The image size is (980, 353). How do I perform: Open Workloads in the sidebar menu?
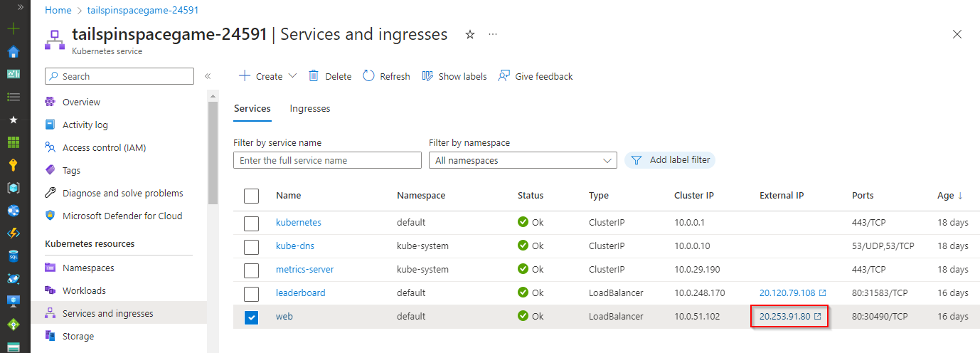pos(84,290)
